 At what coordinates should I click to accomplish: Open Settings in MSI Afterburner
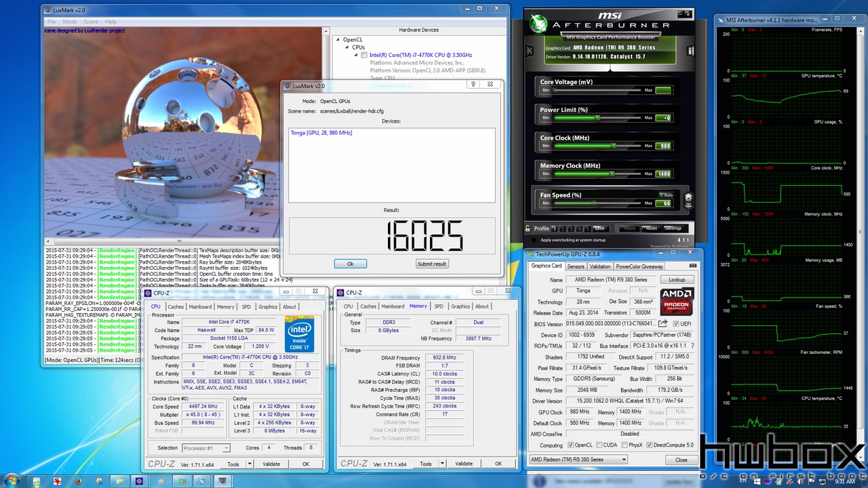click(x=673, y=228)
